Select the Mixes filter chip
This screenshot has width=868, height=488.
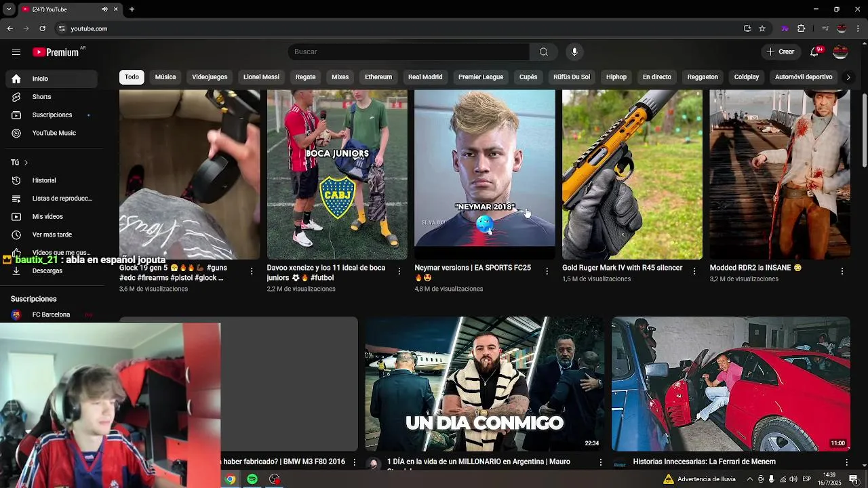click(340, 77)
